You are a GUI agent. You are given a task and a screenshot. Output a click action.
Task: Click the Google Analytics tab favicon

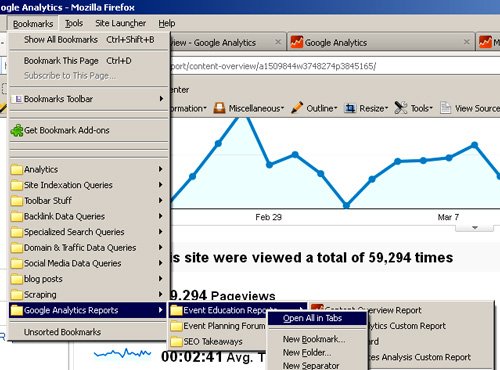click(297, 42)
